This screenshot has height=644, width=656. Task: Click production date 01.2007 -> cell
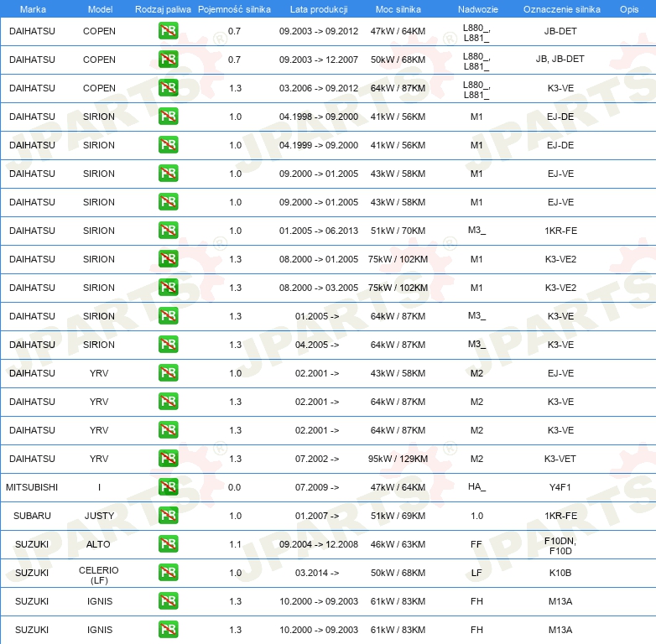(x=317, y=516)
